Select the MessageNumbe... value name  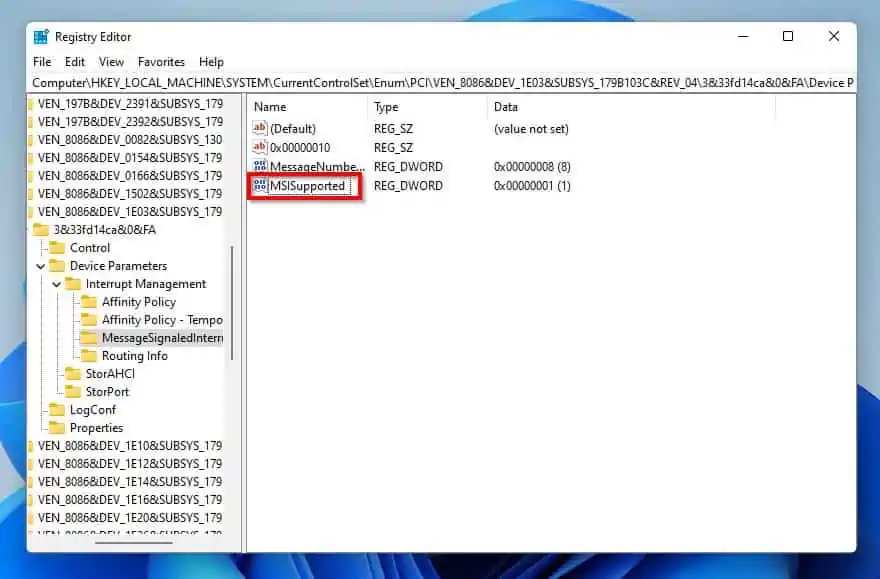pos(317,167)
